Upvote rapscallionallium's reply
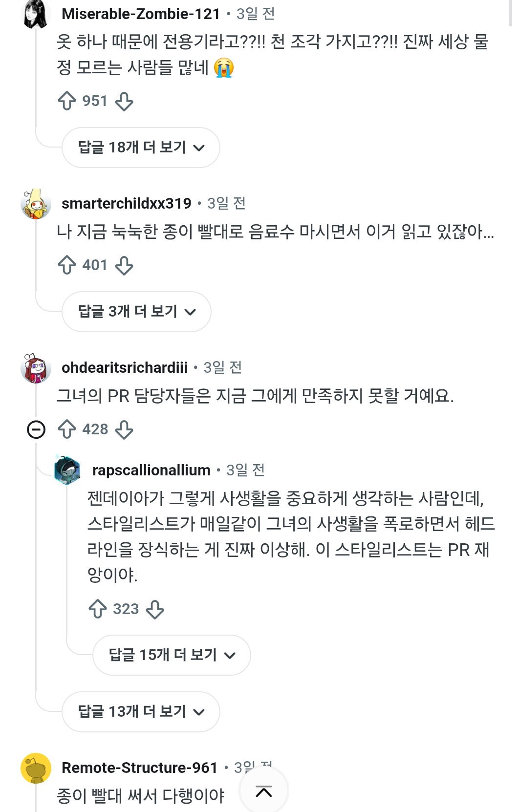This screenshot has width=518, height=812. click(x=98, y=609)
